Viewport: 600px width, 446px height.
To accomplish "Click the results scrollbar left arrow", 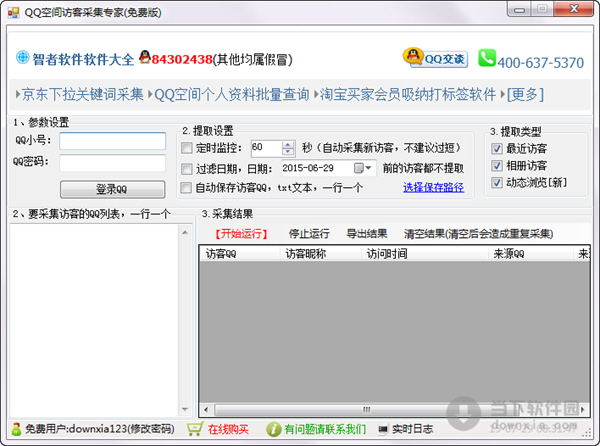I will 206,410.
